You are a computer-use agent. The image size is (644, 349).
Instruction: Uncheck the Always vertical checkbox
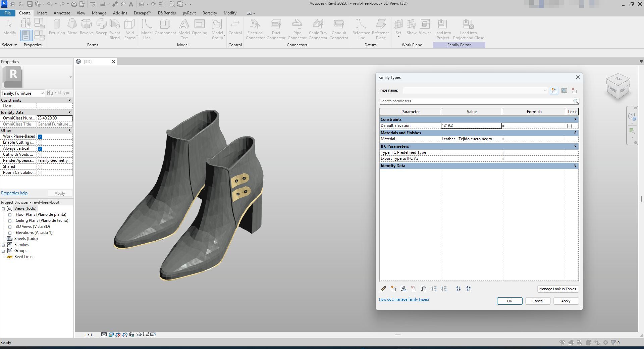coord(40,149)
